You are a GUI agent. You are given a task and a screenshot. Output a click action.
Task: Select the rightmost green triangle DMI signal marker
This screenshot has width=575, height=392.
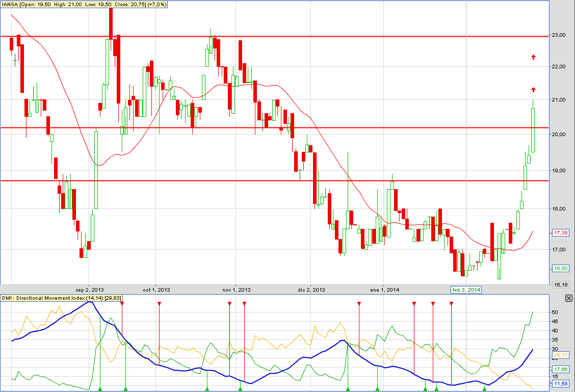(485, 389)
